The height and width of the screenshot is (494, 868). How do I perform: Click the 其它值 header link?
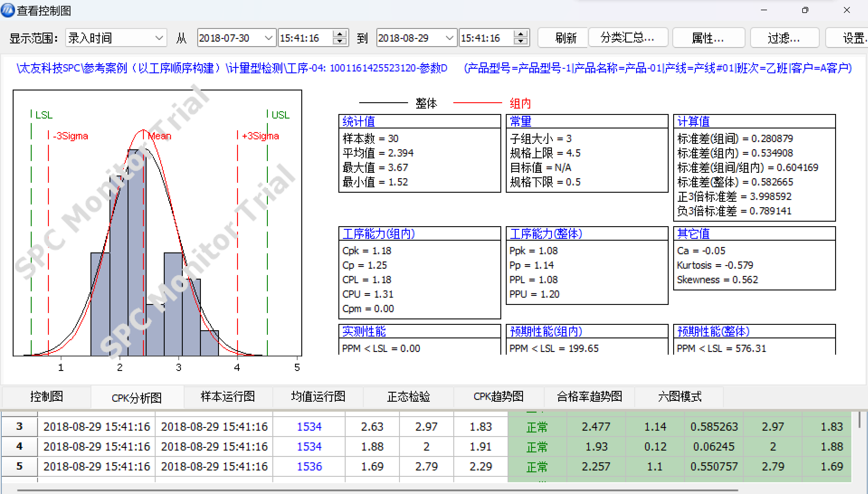point(692,233)
